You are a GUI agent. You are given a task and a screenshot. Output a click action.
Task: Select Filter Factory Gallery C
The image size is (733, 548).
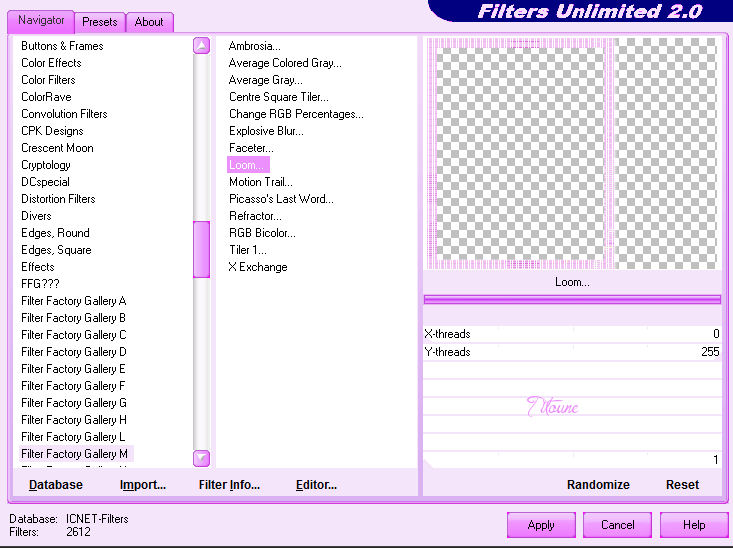73,335
